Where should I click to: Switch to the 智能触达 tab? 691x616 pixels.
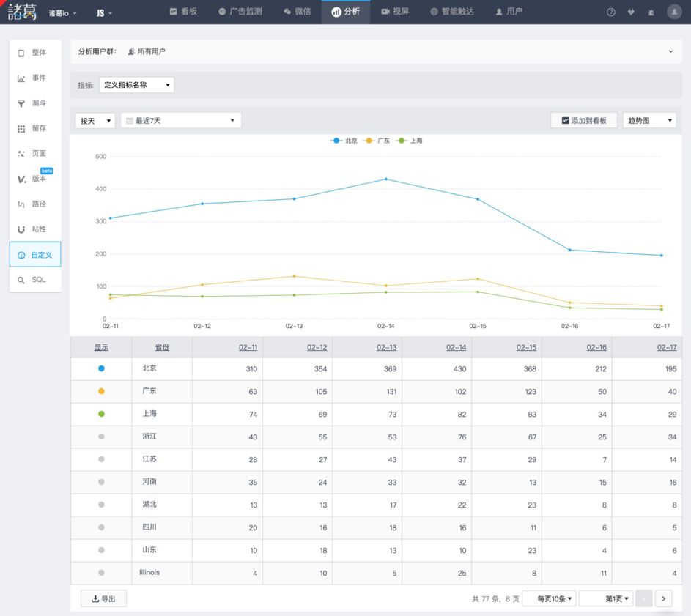click(x=452, y=12)
